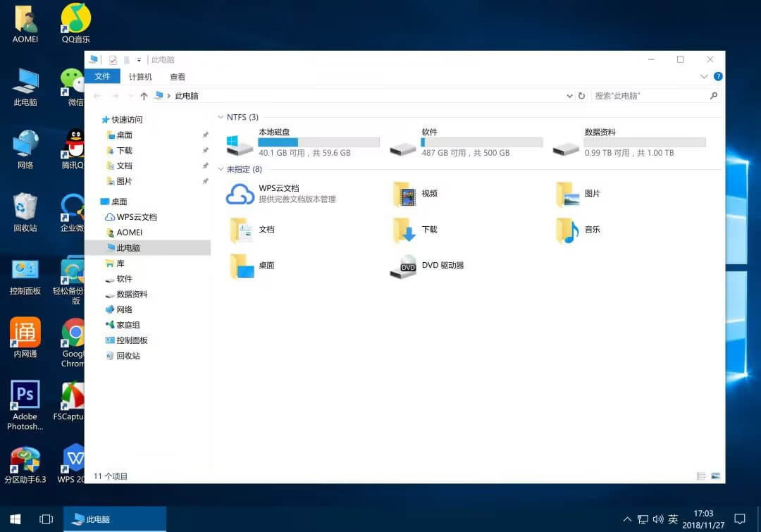Screen dimensions: 761x532
Task: Unpin 下载 from 快速访问 via its pin icon
Action: tap(206, 150)
